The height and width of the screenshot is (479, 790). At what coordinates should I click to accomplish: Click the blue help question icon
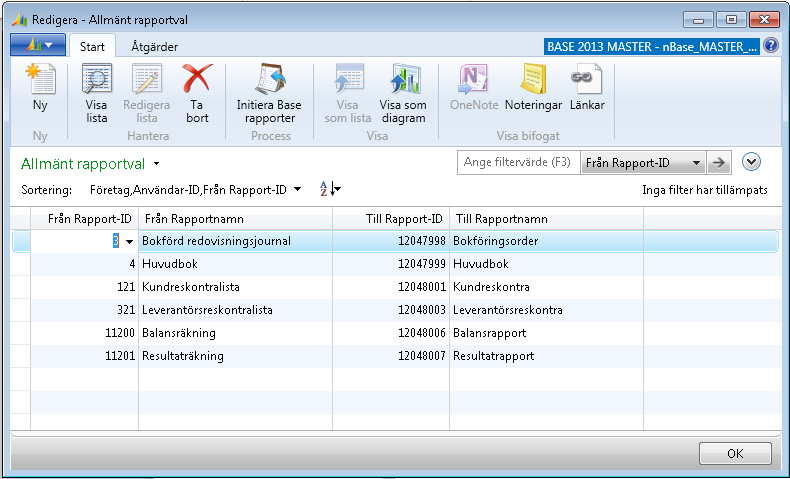tap(771, 45)
